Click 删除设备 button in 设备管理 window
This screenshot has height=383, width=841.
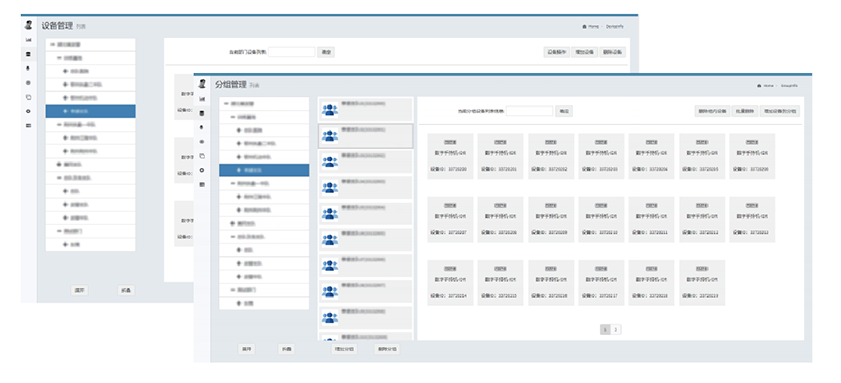point(613,52)
